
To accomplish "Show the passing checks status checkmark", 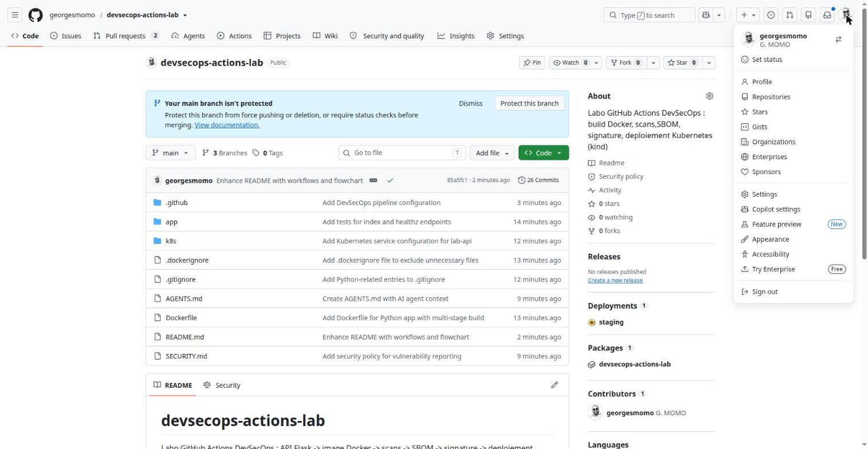I will (390, 180).
